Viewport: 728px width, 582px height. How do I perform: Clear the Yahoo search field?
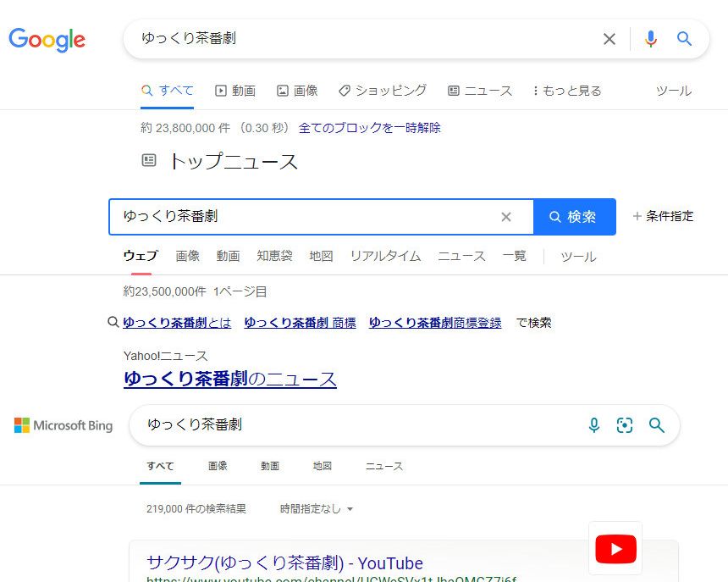(x=506, y=217)
